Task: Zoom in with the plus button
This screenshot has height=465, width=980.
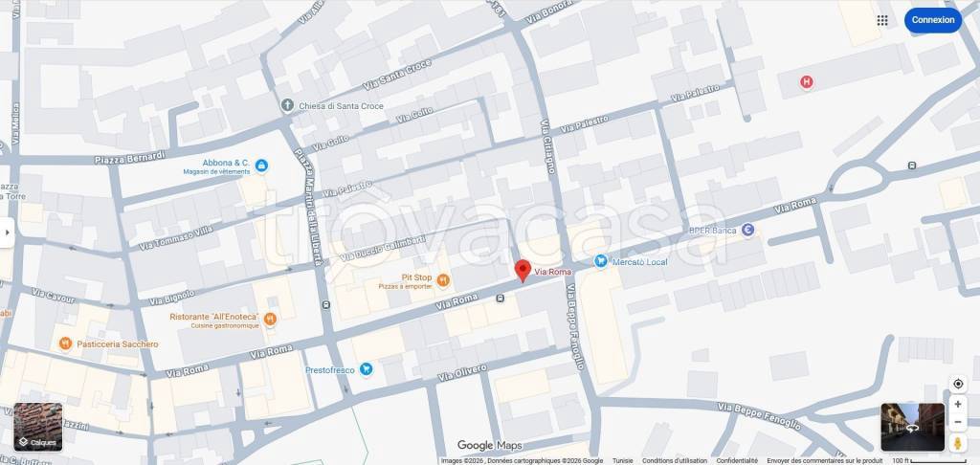Action: click(957, 405)
